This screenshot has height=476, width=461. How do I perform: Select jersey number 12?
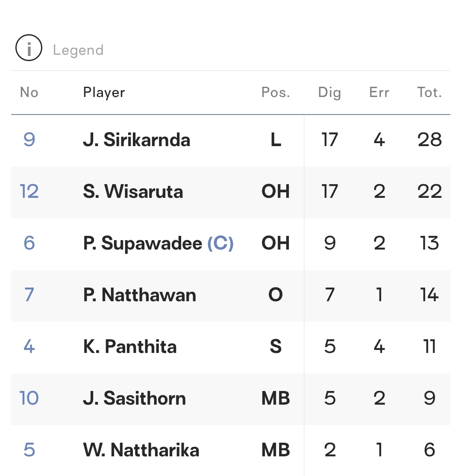(x=29, y=191)
